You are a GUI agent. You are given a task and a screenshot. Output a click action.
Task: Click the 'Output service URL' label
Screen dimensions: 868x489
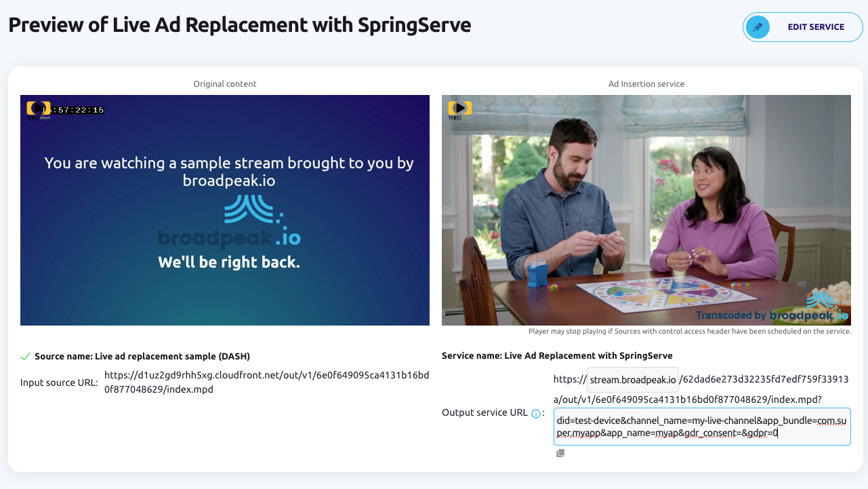(484, 412)
